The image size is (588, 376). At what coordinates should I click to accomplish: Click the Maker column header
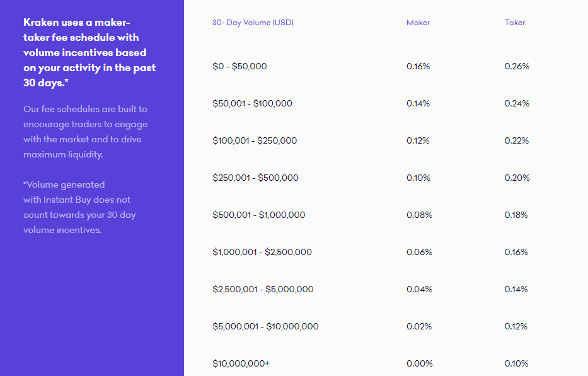point(418,23)
